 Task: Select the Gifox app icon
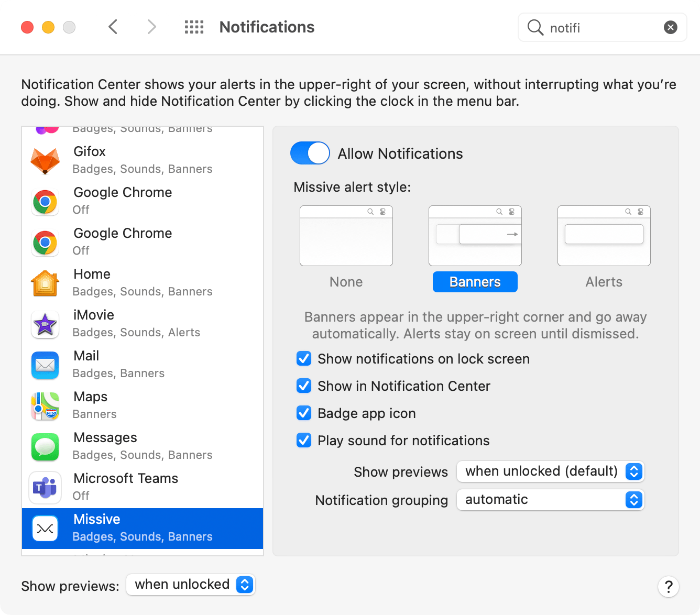tap(45, 160)
